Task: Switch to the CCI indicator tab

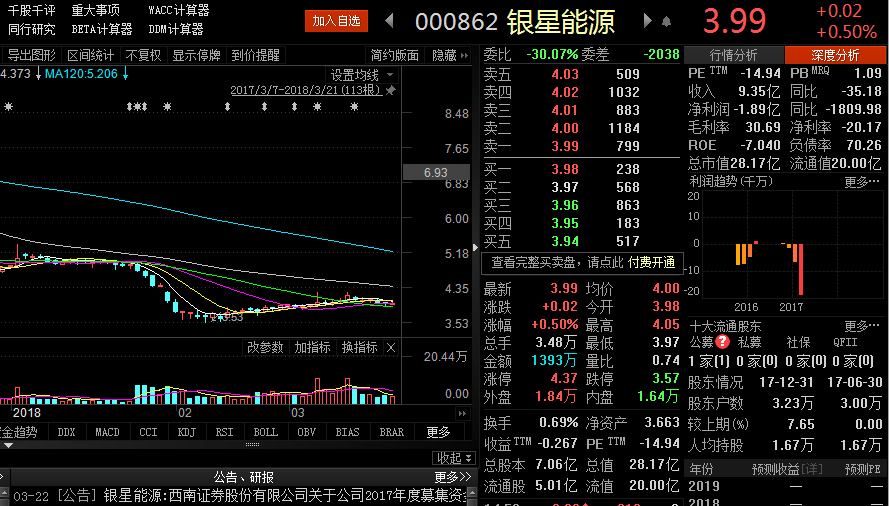Action: click(149, 432)
